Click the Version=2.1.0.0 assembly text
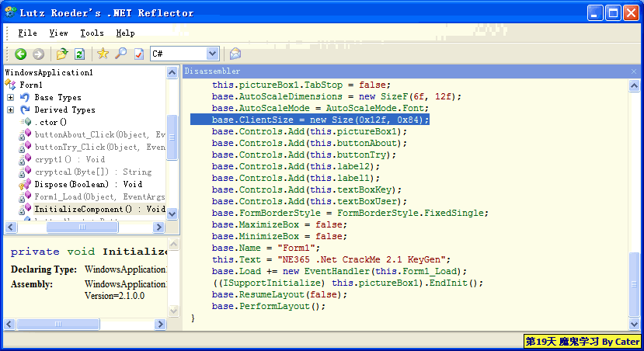This screenshot has width=644, height=351. [x=115, y=296]
